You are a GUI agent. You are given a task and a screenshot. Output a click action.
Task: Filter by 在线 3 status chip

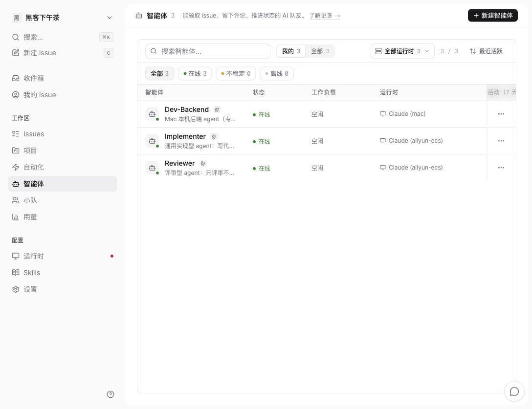pyautogui.click(x=195, y=74)
